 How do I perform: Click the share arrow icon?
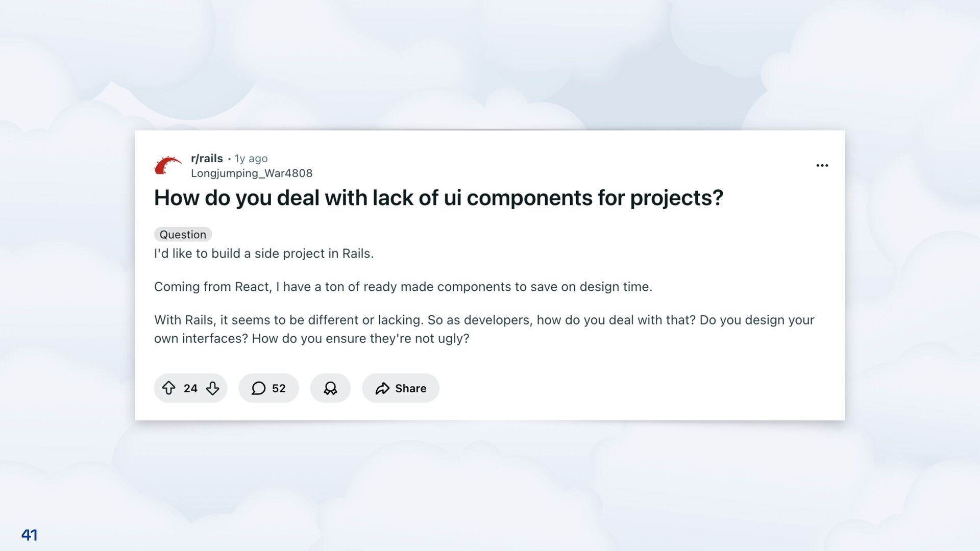382,388
